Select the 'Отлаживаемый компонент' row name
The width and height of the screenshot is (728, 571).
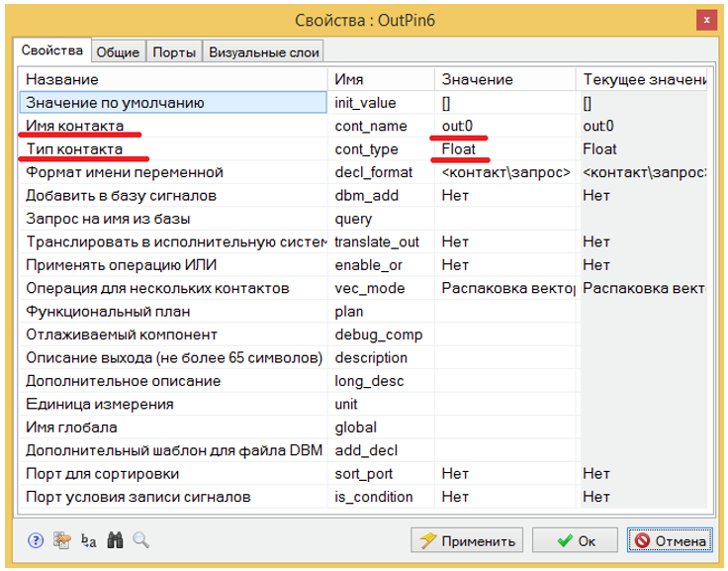click(x=173, y=335)
